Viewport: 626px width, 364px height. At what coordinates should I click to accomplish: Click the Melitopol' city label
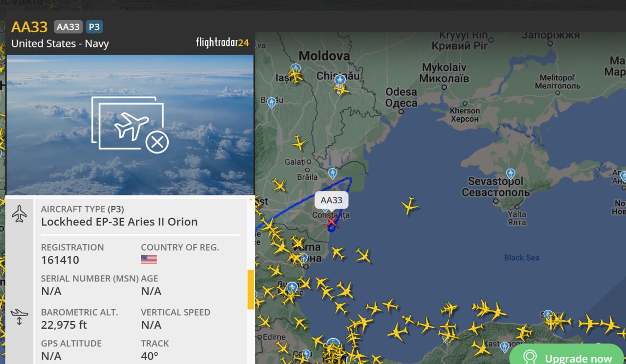tap(557, 82)
